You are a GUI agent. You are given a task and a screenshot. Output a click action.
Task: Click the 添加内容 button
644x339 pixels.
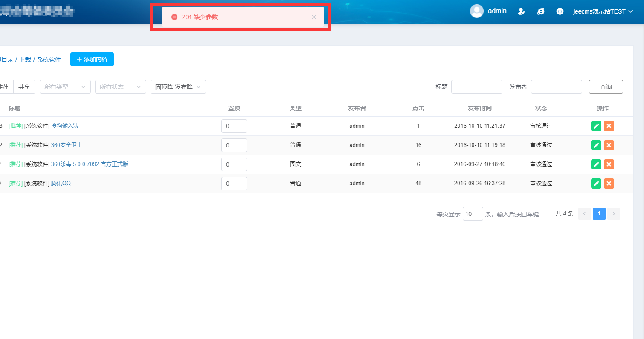click(x=92, y=59)
